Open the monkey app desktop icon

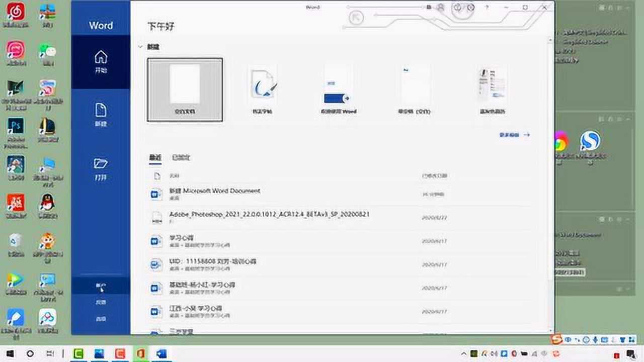tap(48, 246)
